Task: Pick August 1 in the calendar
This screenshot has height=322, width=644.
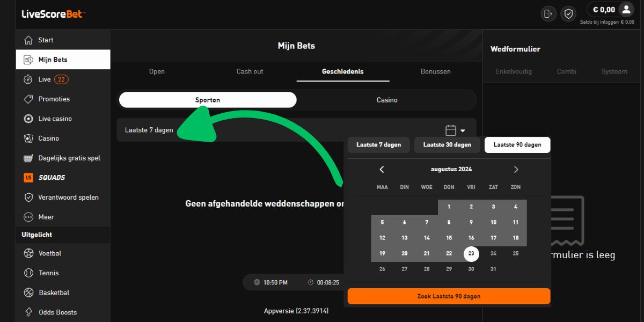Action: tap(449, 207)
